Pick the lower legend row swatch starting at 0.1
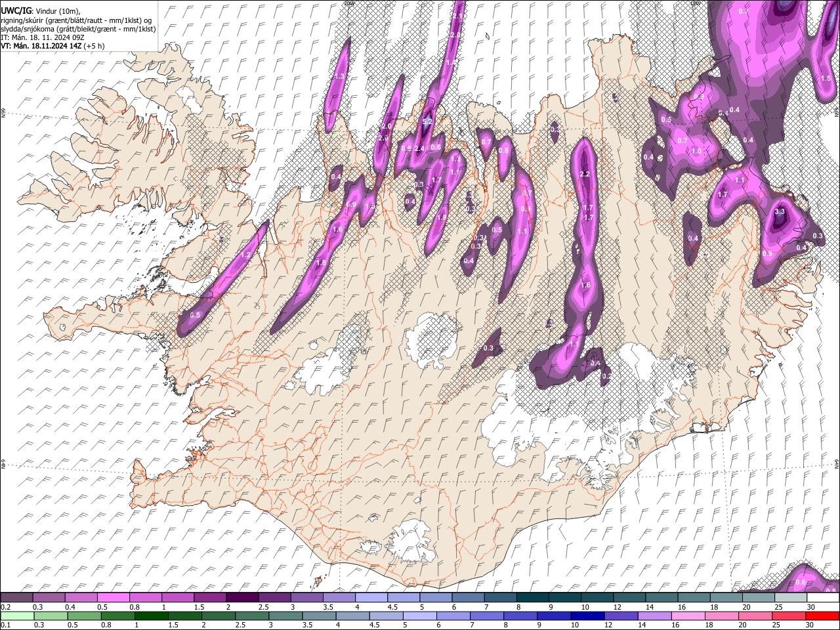This screenshot has height=630, width=840. pos(16,616)
